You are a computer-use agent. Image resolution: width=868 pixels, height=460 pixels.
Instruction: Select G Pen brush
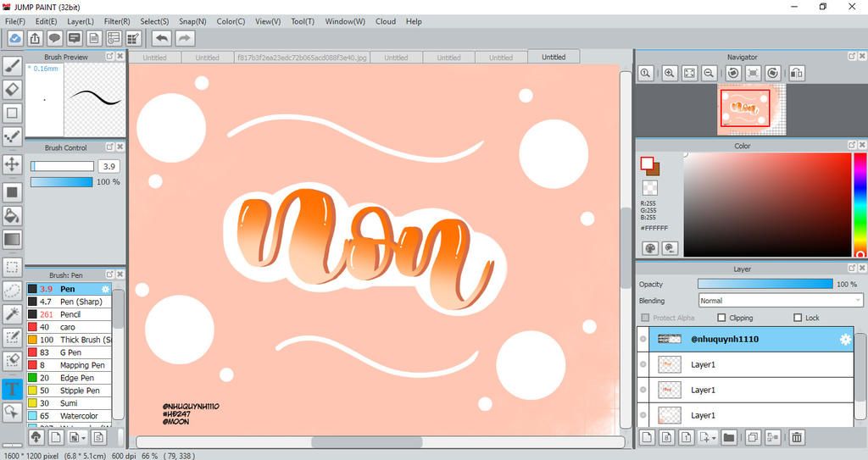point(70,352)
